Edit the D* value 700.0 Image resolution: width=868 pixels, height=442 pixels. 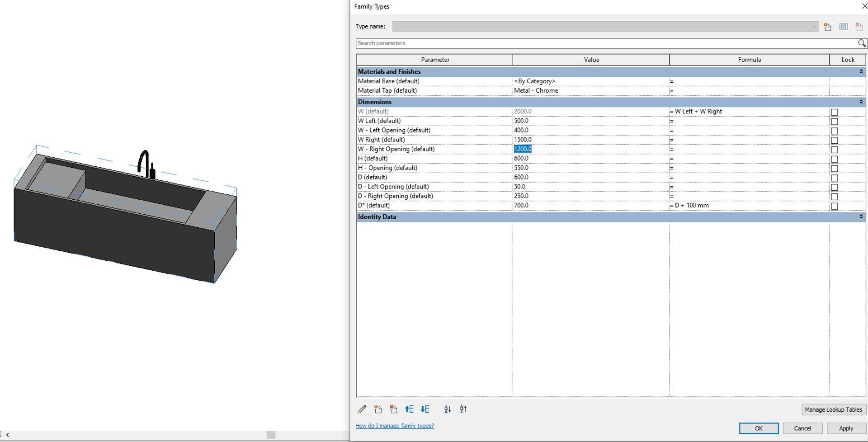591,206
